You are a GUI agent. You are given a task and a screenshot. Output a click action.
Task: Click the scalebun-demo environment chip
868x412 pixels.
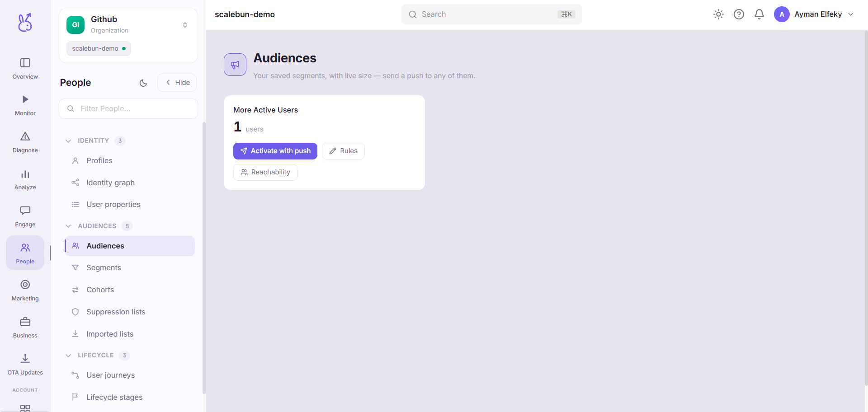[x=99, y=48]
